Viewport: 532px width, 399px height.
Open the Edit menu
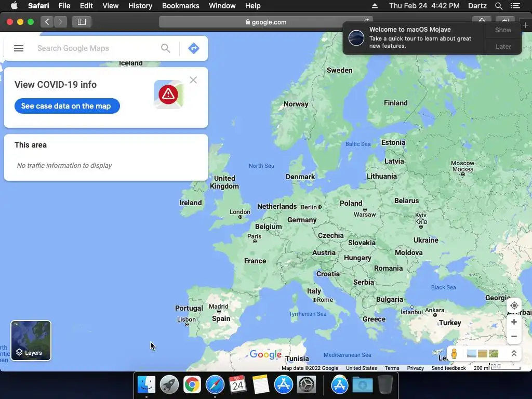pos(86,6)
